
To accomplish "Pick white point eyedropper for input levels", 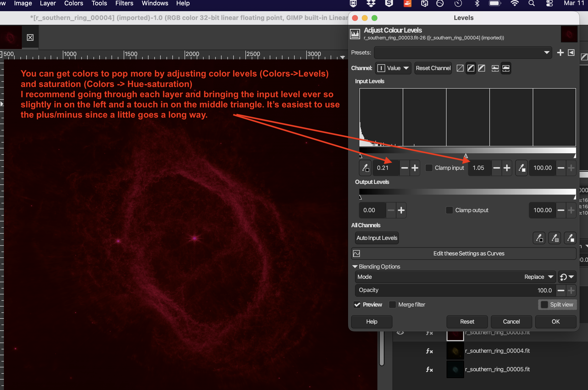I will (521, 168).
